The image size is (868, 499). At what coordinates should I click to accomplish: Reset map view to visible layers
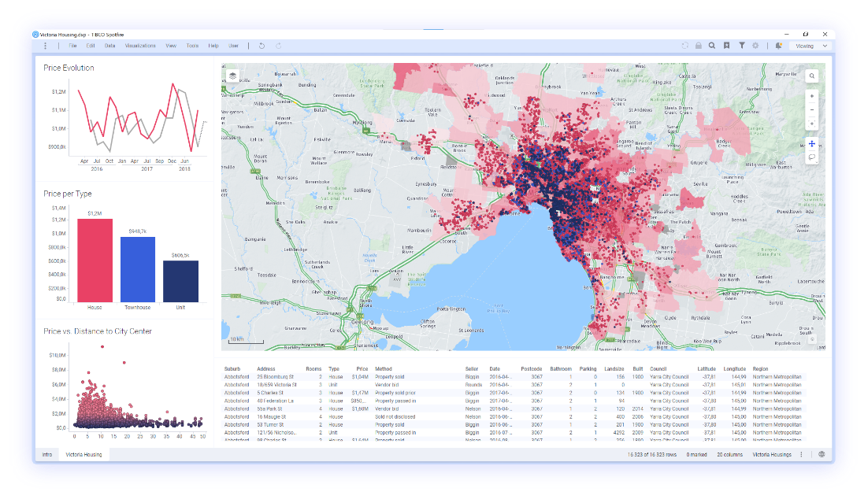click(x=812, y=124)
